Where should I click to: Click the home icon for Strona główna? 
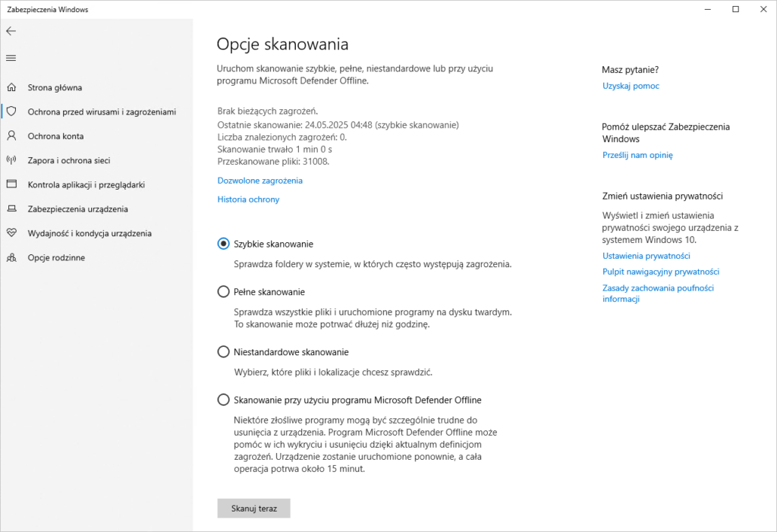11,87
